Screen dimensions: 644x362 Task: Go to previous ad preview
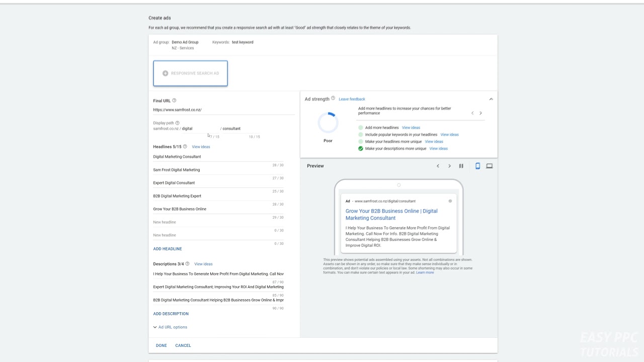[438, 166]
